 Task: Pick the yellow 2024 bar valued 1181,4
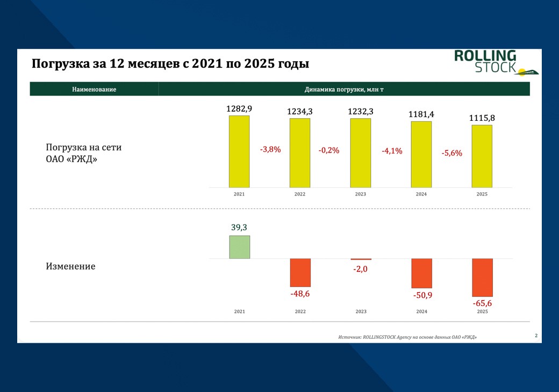(x=421, y=154)
